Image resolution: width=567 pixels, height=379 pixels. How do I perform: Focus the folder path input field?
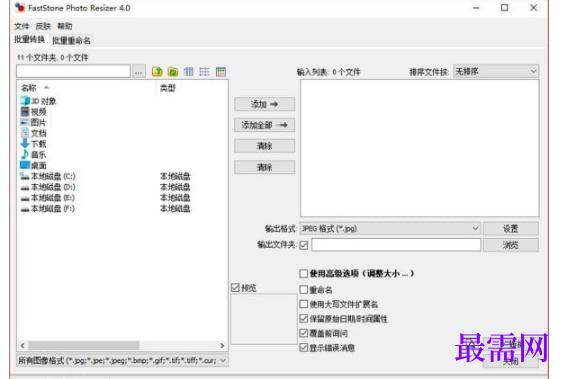73,71
